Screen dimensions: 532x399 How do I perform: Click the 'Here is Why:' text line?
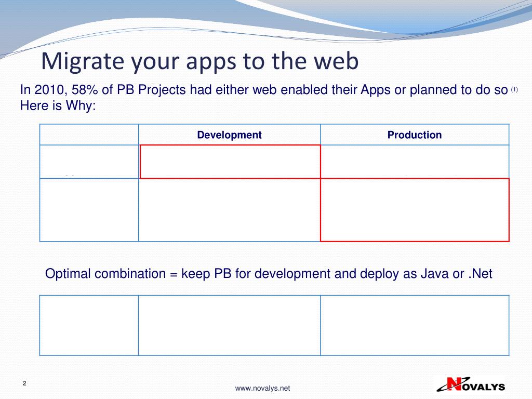(58, 105)
